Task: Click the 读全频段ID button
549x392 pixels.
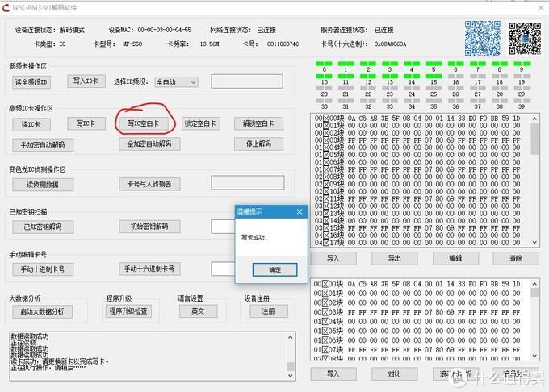Action: [x=31, y=82]
